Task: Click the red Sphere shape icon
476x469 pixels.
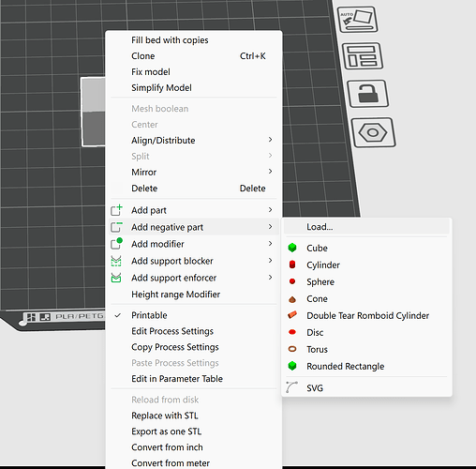Action: point(292,281)
